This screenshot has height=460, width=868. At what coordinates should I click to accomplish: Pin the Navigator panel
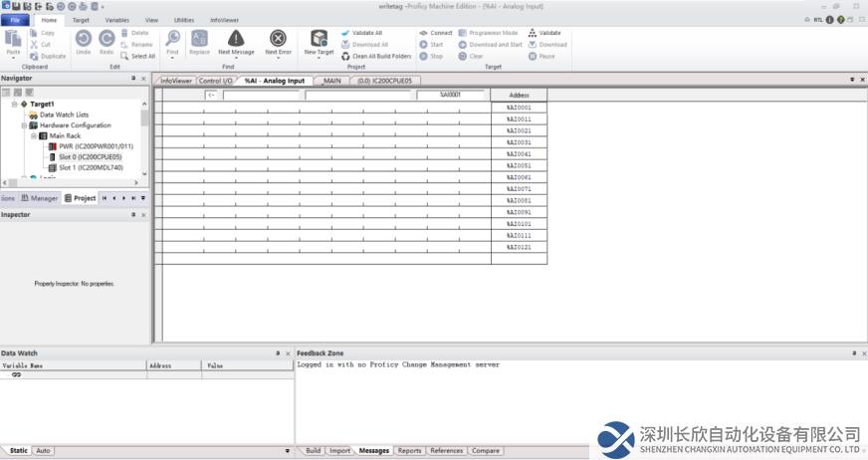point(133,79)
